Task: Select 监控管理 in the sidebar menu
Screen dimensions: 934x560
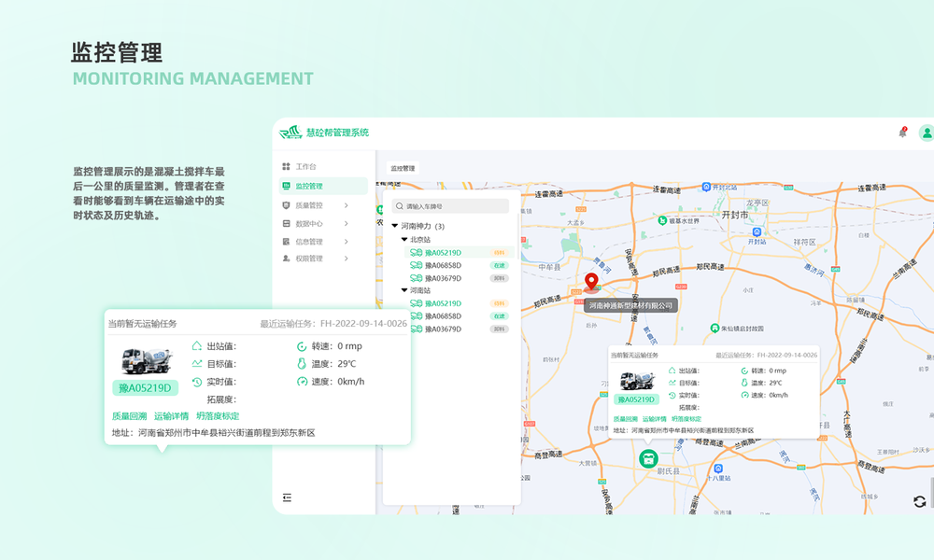Action: 323,186
